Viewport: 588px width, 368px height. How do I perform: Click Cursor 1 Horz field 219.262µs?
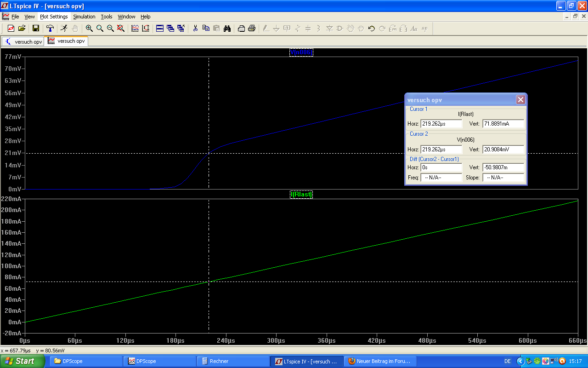tap(441, 124)
